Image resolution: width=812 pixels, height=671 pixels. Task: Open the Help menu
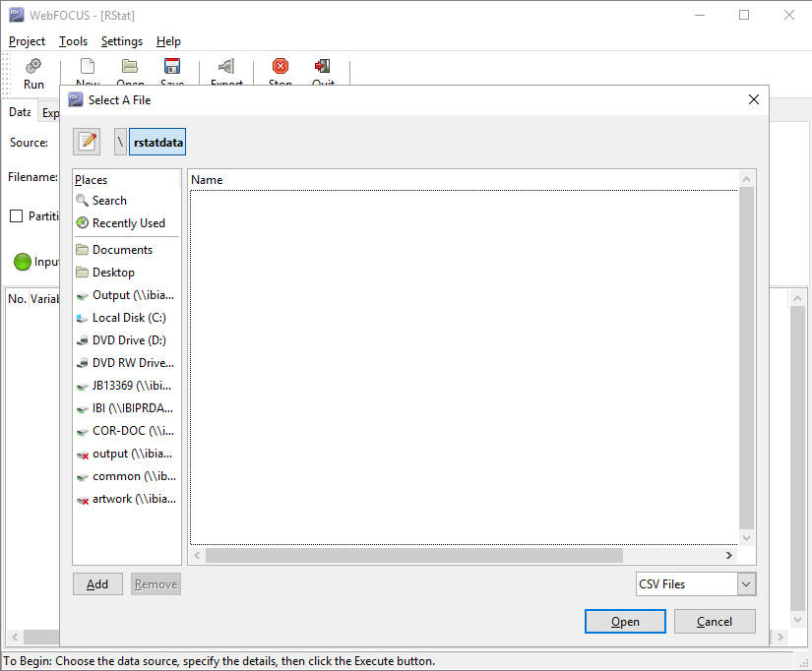[169, 41]
